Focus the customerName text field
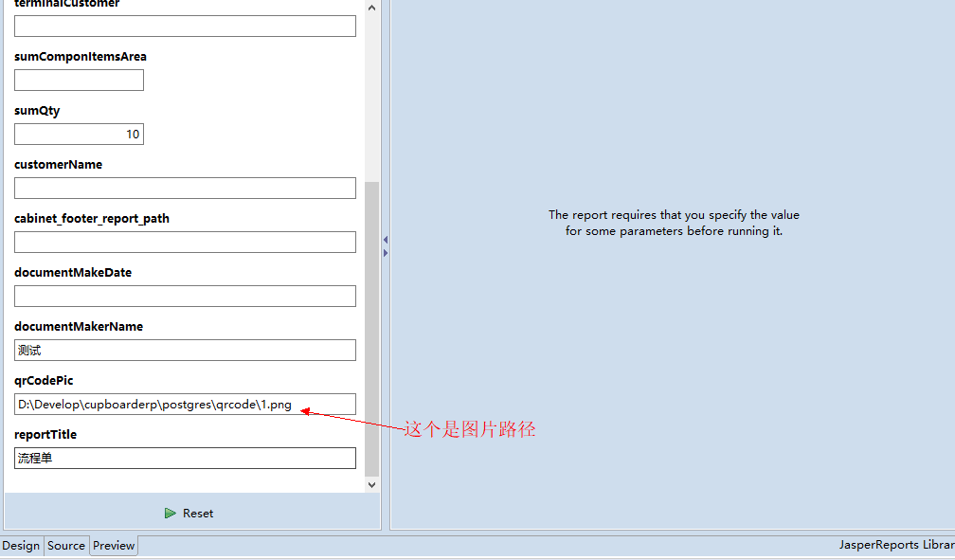955x560 pixels. click(185, 188)
